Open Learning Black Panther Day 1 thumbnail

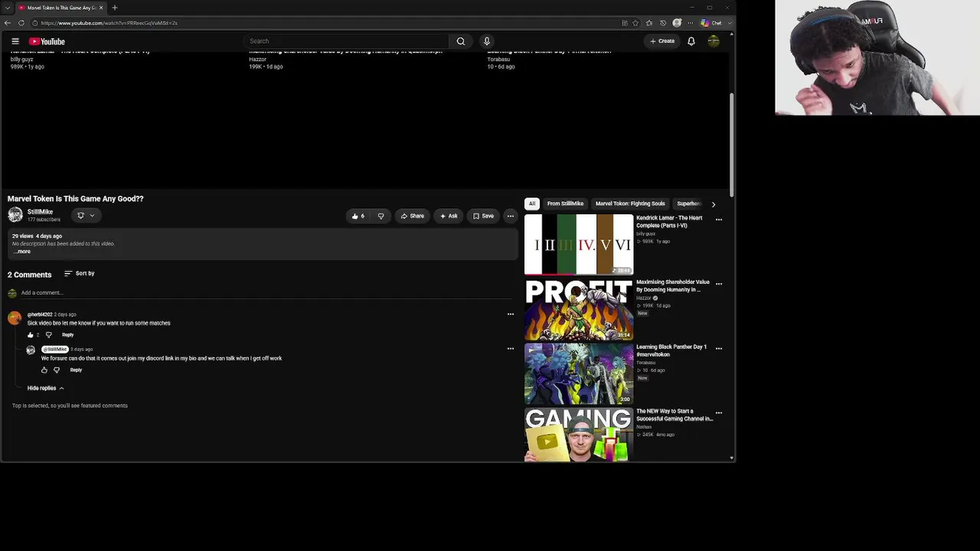click(579, 373)
